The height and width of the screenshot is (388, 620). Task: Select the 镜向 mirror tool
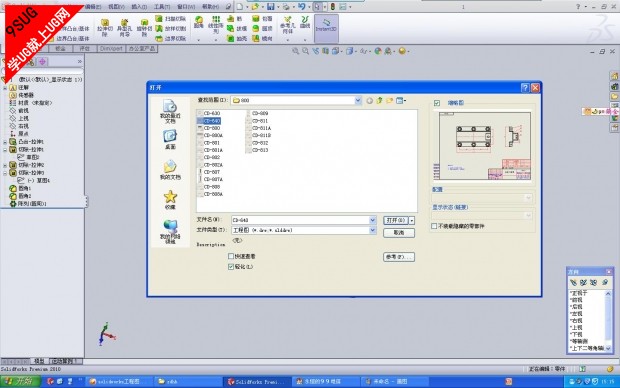263,38
